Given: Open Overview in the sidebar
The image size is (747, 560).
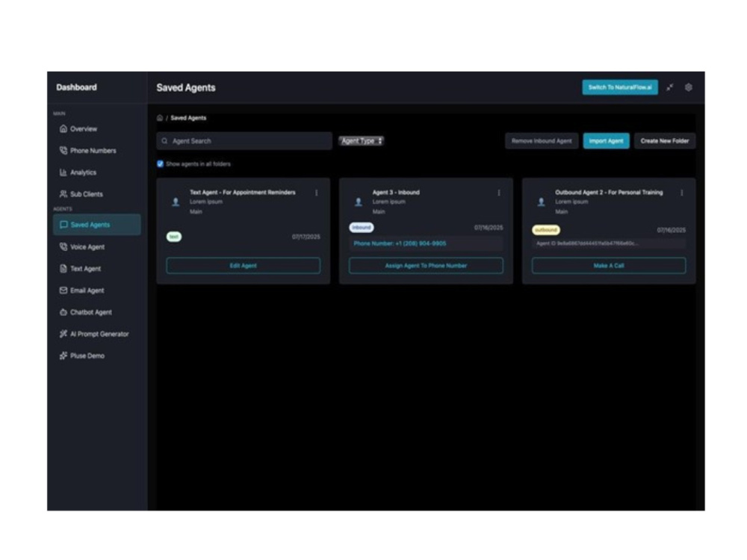Looking at the screenshot, I should coord(96,129).
